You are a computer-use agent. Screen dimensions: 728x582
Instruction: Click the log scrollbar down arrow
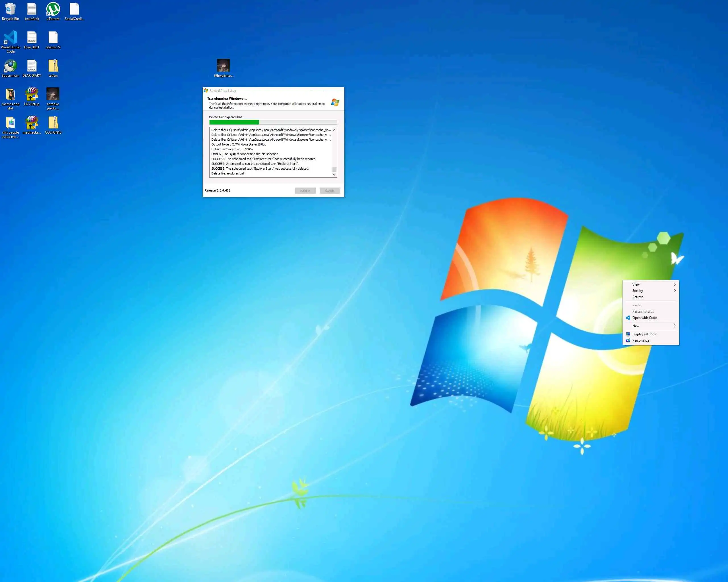334,175
